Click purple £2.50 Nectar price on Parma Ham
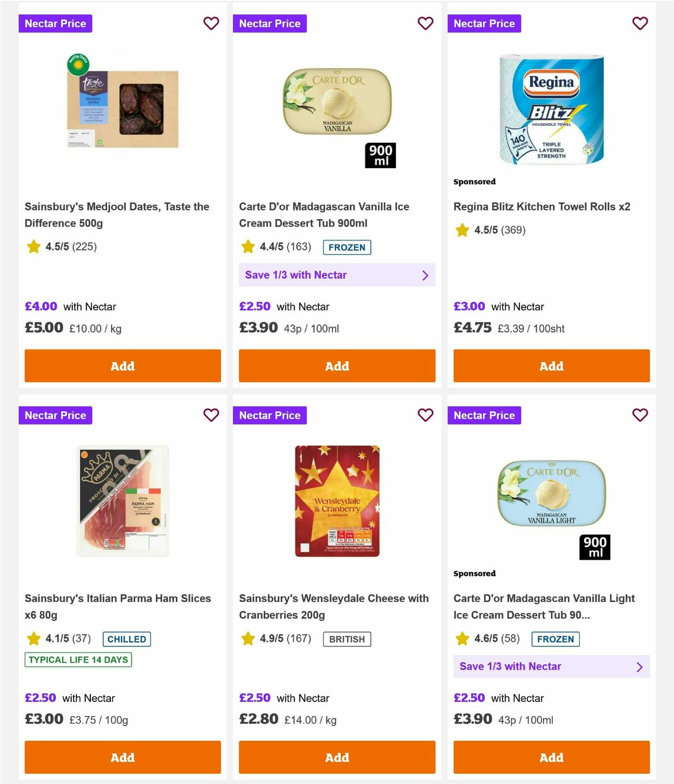The height and width of the screenshot is (784, 674). click(x=40, y=698)
